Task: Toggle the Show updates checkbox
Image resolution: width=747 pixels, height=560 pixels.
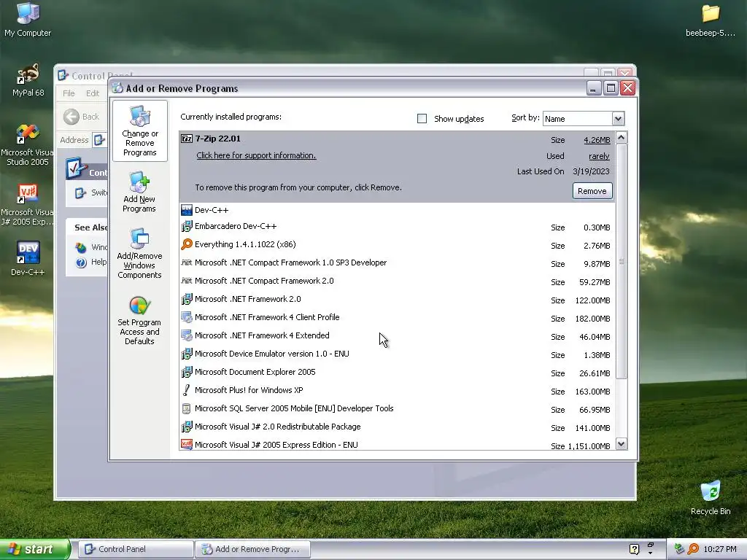Action: (422, 119)
